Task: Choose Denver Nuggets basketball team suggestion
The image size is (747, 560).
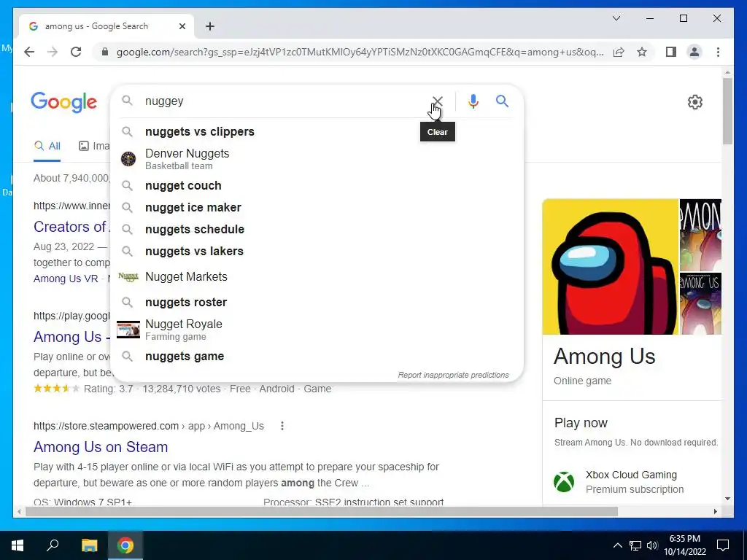Action: (317, 159)
